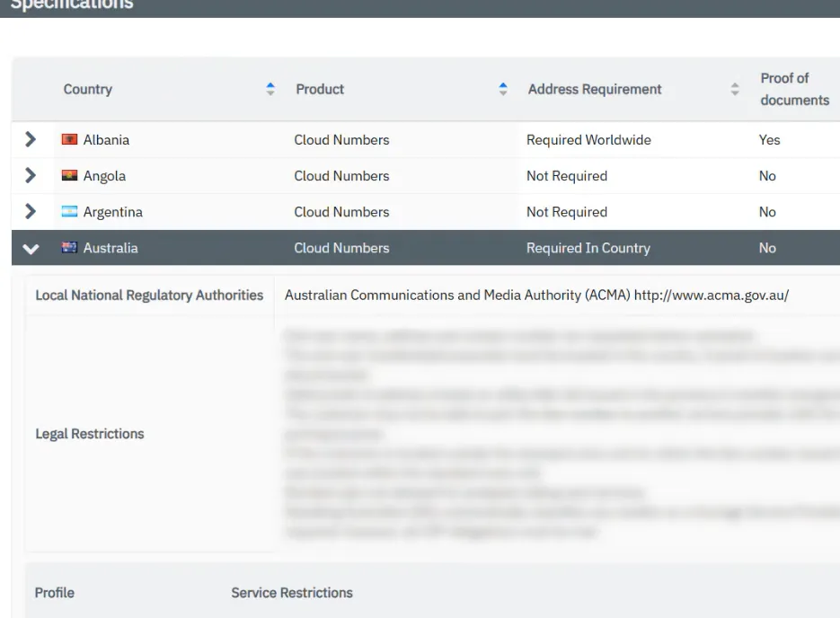Select the Albania country name

point(106,140)
